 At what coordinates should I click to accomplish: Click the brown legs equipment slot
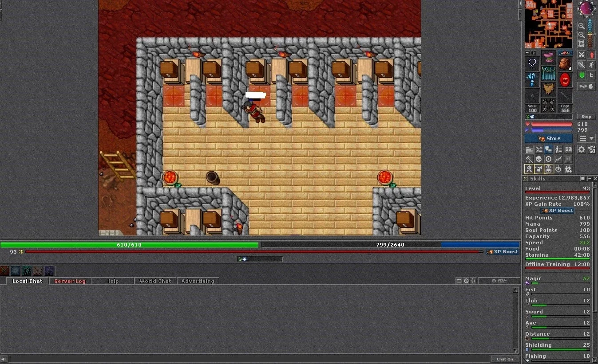[548, 89]
